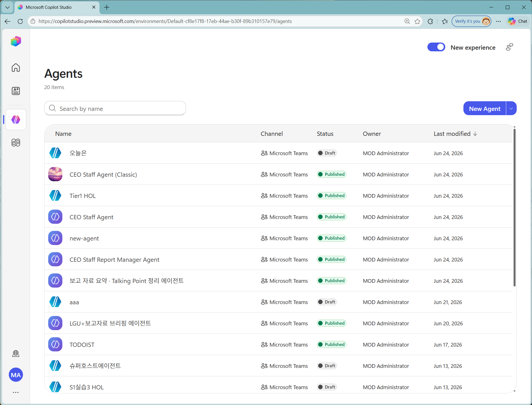Image resolution: width=532 pixels, height=405 pixels.
Task: Open the S1실습3 HOL agent
Action: tap(87, 387)
